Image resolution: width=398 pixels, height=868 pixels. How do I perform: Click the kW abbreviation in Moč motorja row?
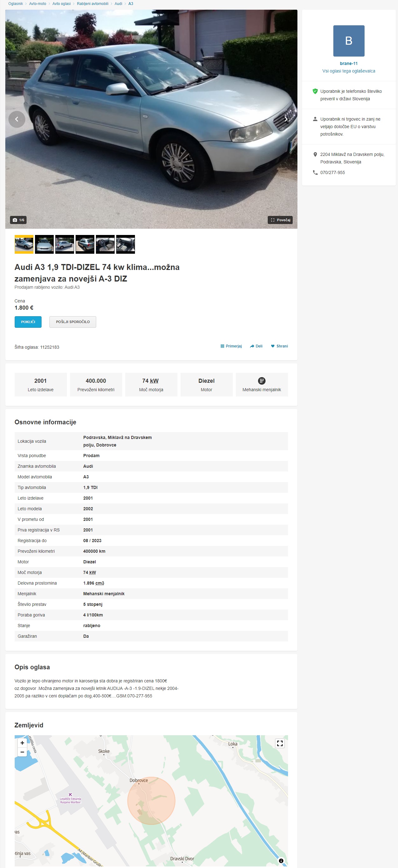(93, 572)
